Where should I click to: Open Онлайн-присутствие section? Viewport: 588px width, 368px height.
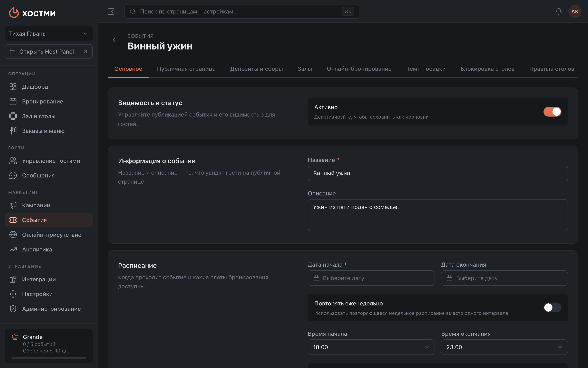(49, 235)
